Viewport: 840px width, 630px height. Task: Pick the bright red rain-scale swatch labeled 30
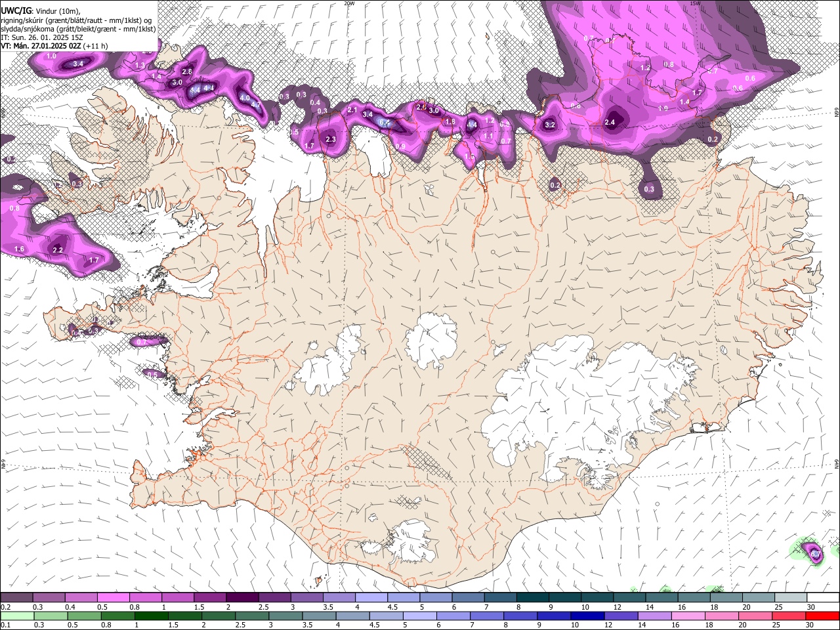coord(822,616)
